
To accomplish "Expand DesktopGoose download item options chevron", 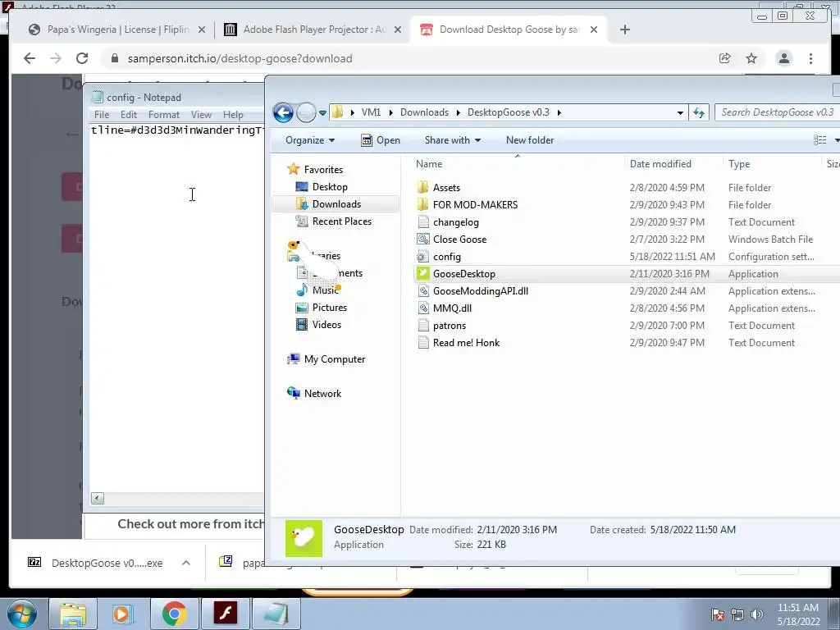I will click(186, 563).
